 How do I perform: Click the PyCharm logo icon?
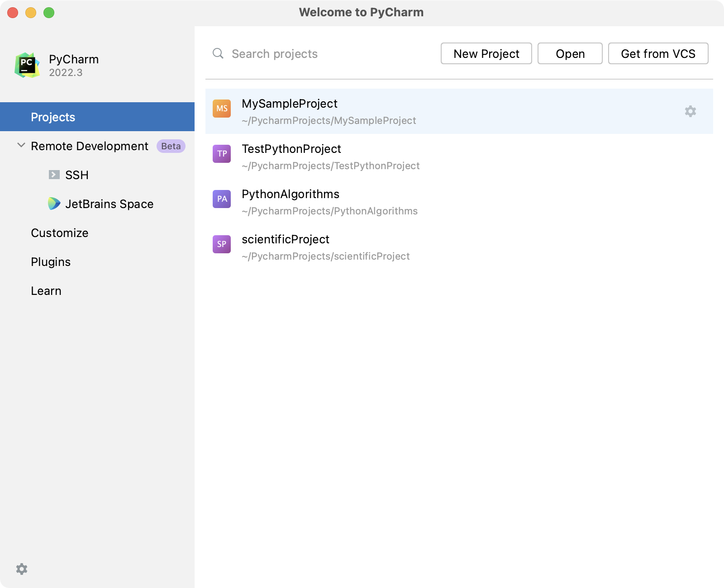coord(27,65)
